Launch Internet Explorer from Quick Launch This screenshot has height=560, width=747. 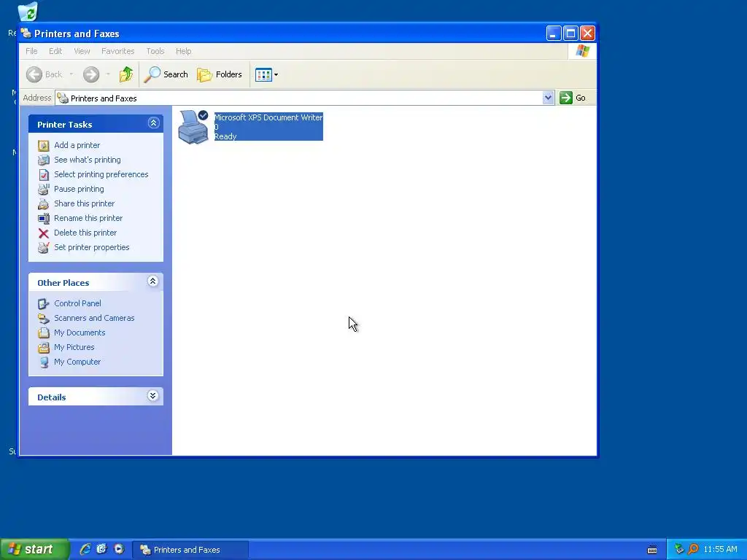tap(85, 549)
